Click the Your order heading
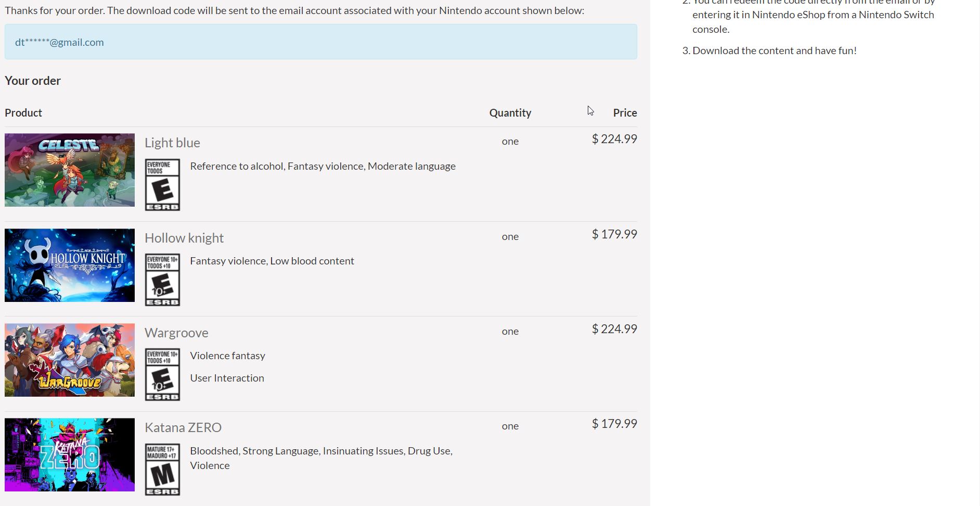The width and height of the screenshot is (980, 506). click(x=33, y=81)
